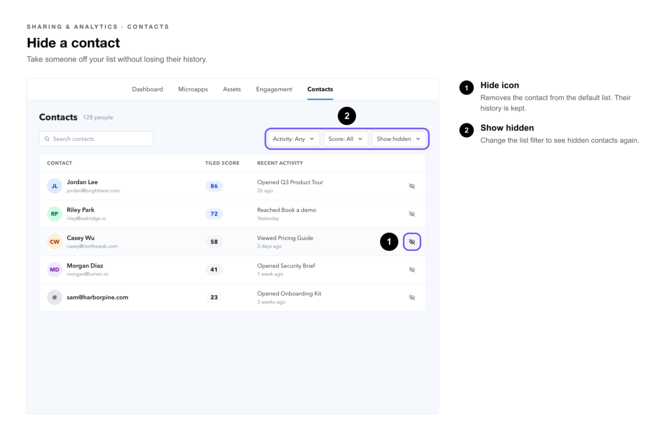Open the Riley Park contact name
670x431 pixels.
coord(80,210)
